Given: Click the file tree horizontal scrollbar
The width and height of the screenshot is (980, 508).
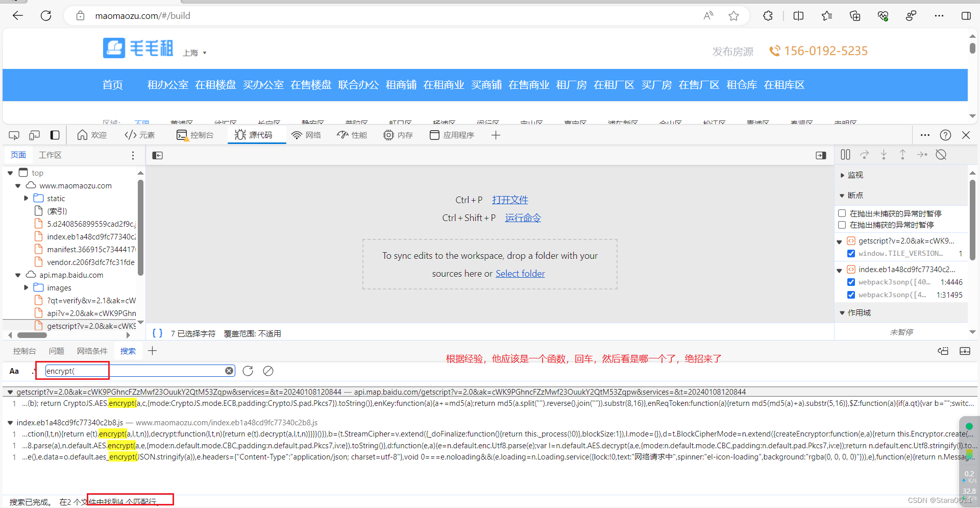Looking at the screenshot, I should (32, 335).
